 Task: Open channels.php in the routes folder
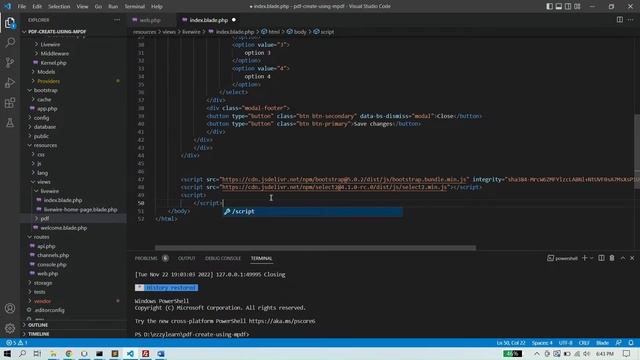click(x=53, y=255)
